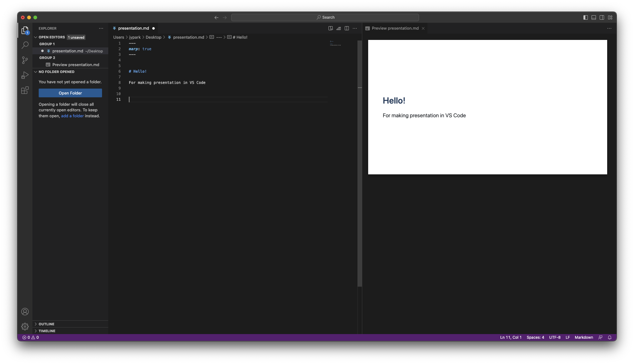The height and width of the screenshot is (364, 634).
Task: Toggle the bottom panel visibility
Action: click(594, 17)
